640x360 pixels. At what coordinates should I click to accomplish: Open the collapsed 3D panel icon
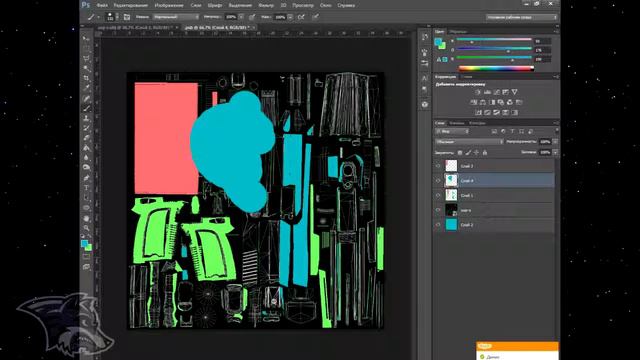[425, 104]
